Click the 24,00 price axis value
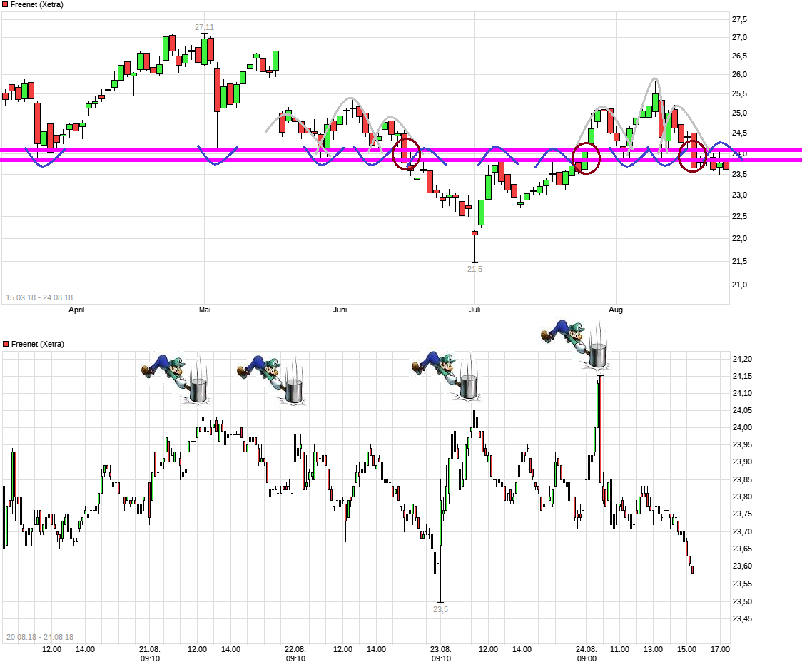Image resolution: width=802 pixels, height=672 pixels. (x=742, y=427)
